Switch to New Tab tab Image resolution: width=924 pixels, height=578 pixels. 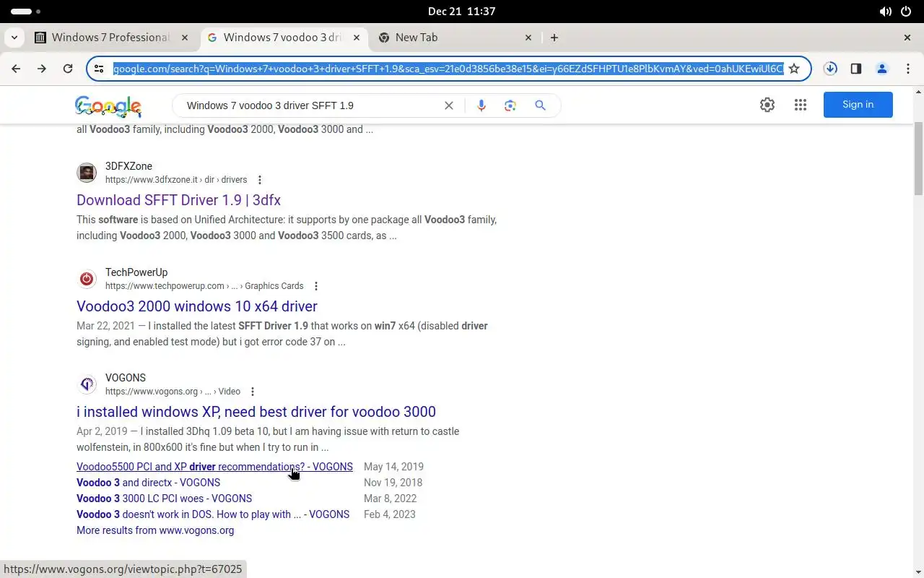[x=456, y=38]
